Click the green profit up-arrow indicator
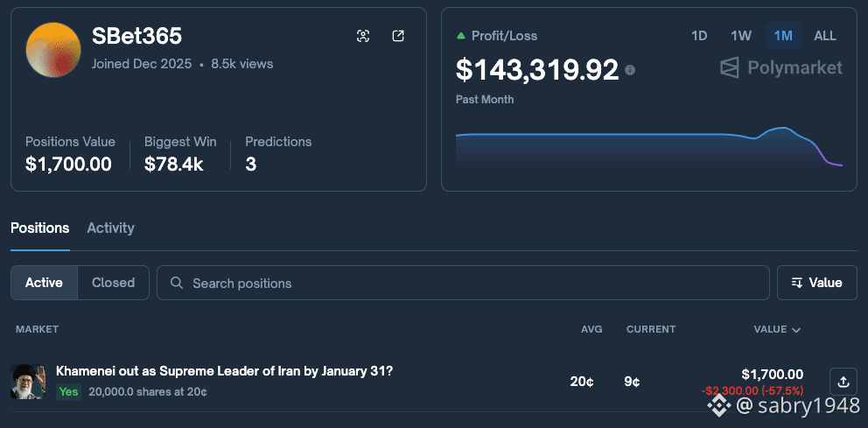868x428 pixels. (461, 36)
